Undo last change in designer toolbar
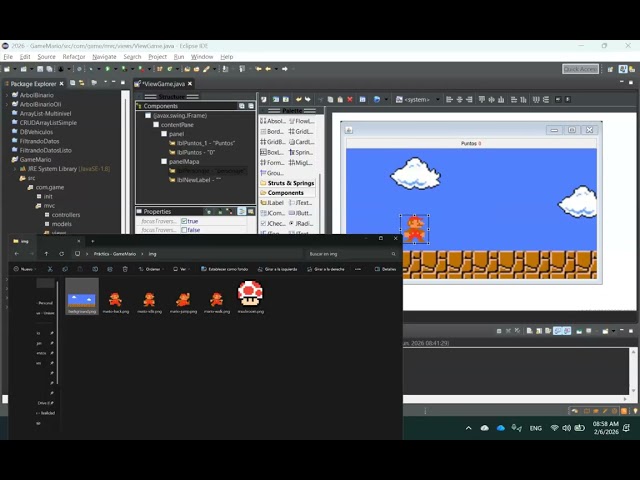Screen dimensions: 640x480 [298, 100]
